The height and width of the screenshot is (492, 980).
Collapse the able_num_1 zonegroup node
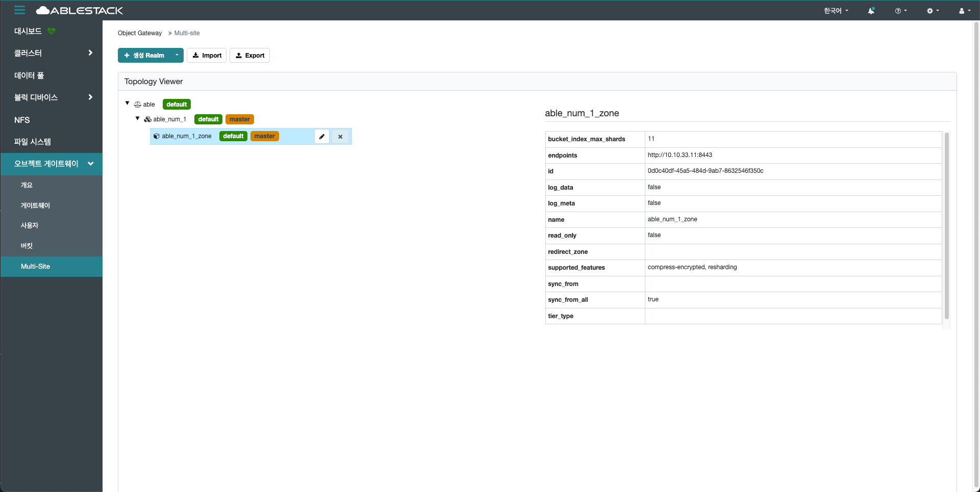pyautogui.click(x=137, y=118)
